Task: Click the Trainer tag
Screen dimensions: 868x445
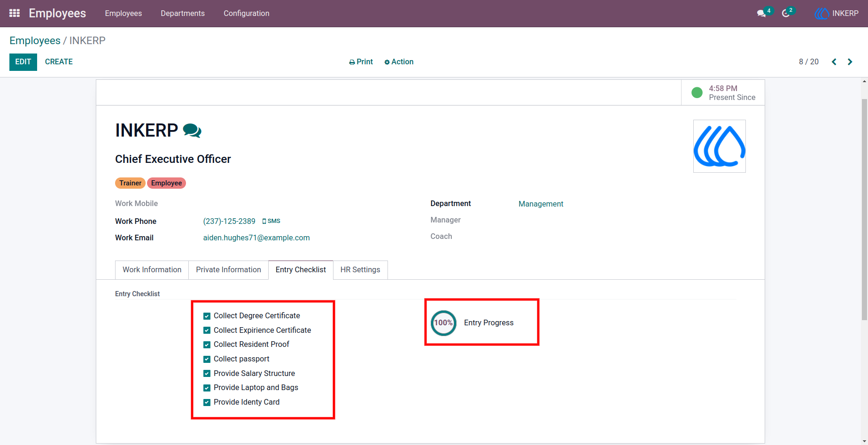Action: [130, 183]
